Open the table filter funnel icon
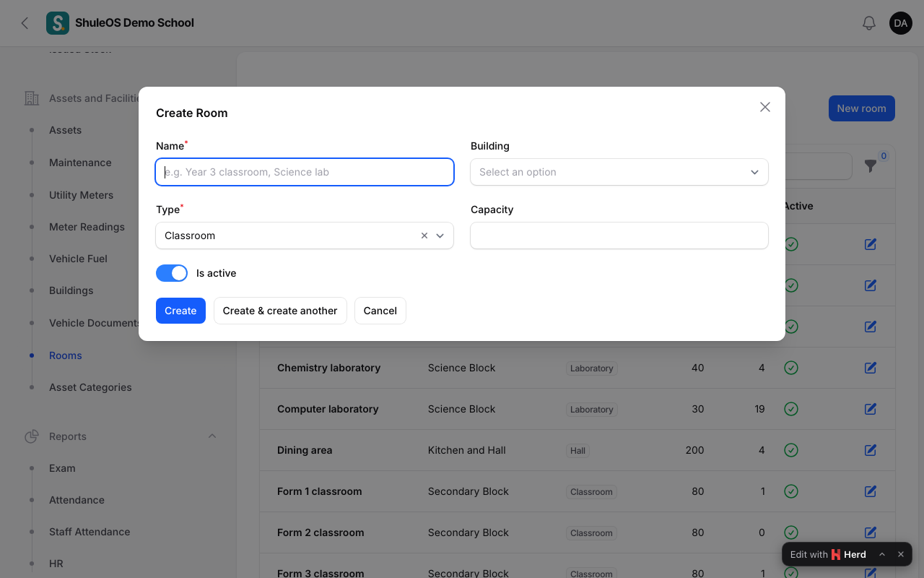 point(871,166)
